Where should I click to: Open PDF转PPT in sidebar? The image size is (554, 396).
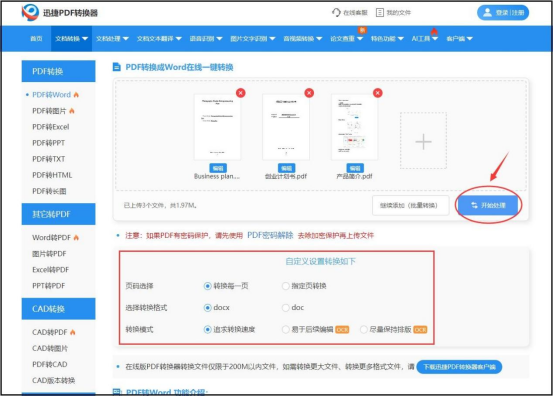tap(48, 143)
